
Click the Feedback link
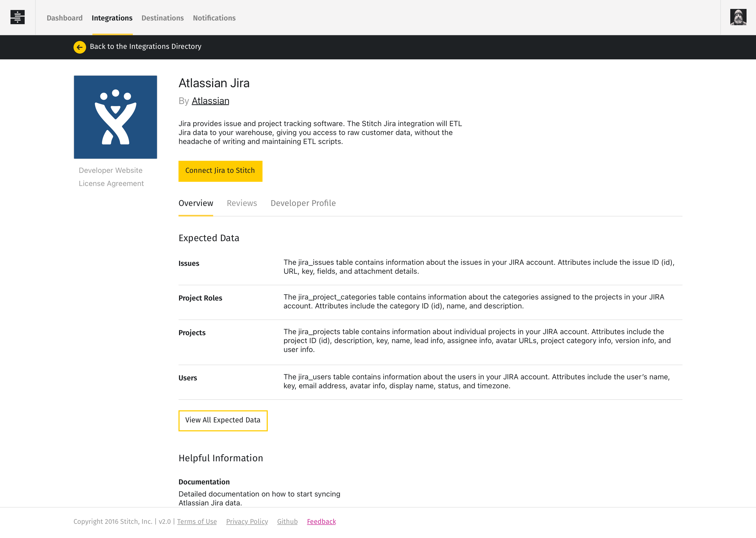pos(321,521)
